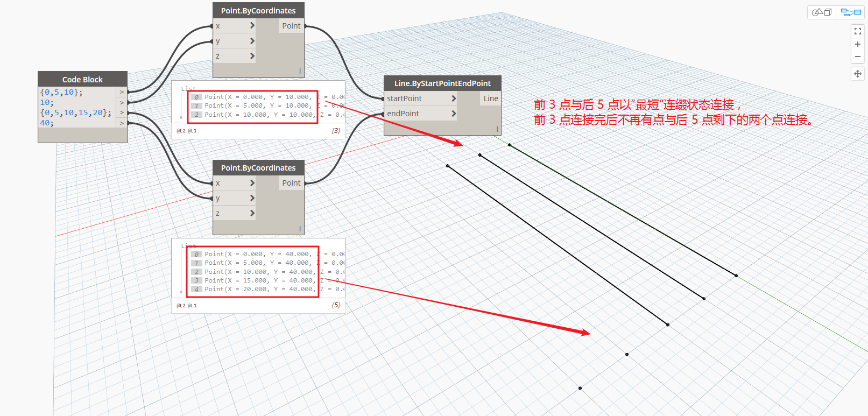Open z port chevron on top Point.ByCoordinates
The width and height of the screenshot is (868, 416).
(x=252, y=56)
